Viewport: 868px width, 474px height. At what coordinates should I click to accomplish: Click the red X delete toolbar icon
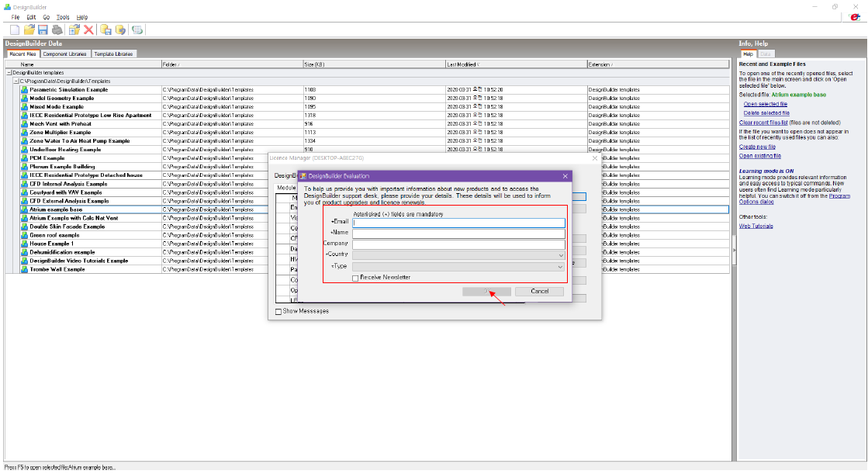pos(88,30)
